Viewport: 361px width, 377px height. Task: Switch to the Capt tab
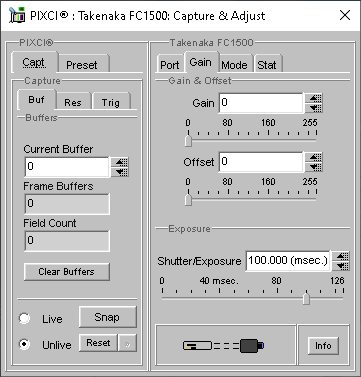tap(34, 62)
